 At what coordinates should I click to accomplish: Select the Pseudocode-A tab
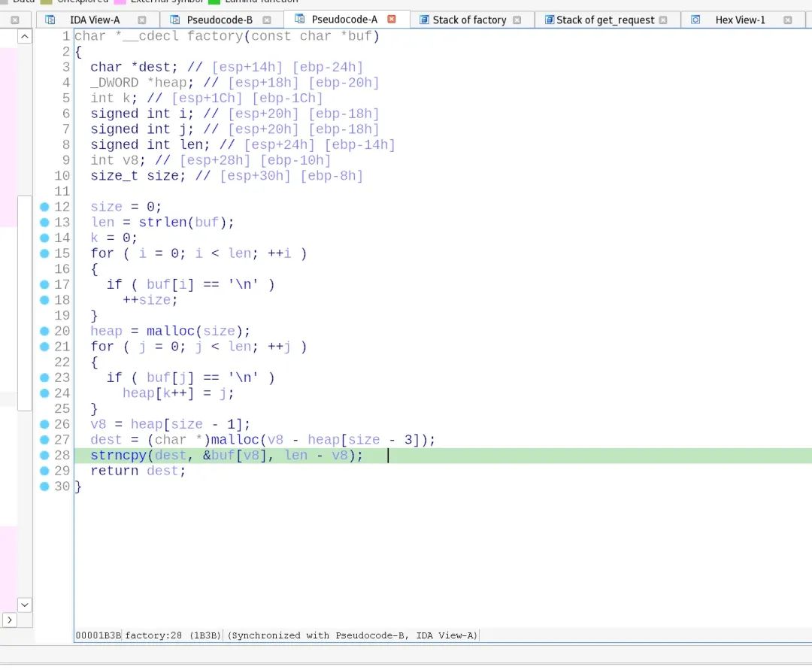click(344, 19)
